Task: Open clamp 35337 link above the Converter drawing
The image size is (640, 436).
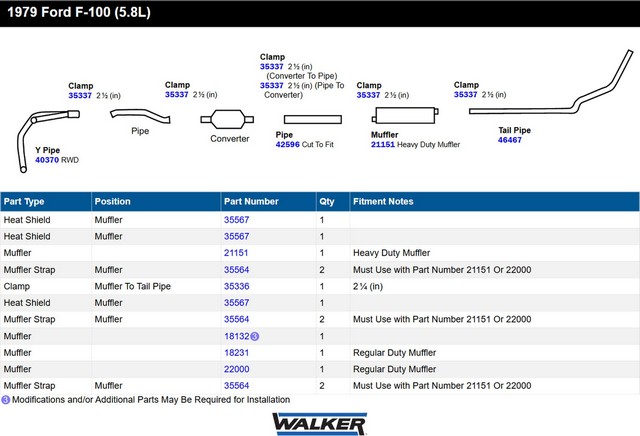Action: point(176,95)
